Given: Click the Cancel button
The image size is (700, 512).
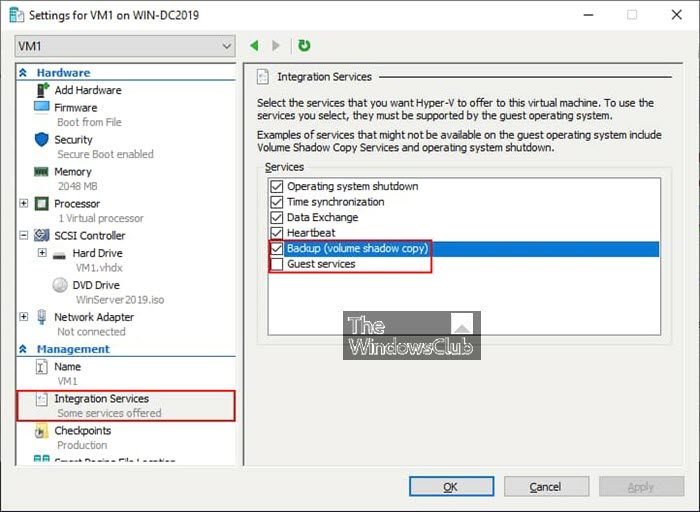Looking at the screenshot, I should pos(546,487).
